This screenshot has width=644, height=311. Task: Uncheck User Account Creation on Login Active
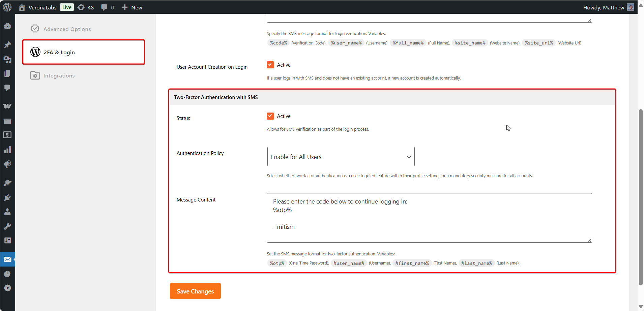tap(270, 65)
